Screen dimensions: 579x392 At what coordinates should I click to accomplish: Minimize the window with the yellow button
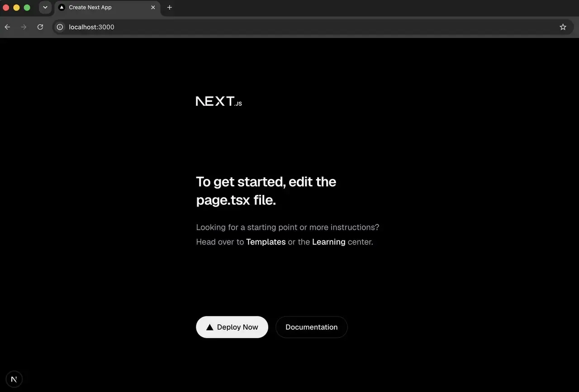point(16,7)
